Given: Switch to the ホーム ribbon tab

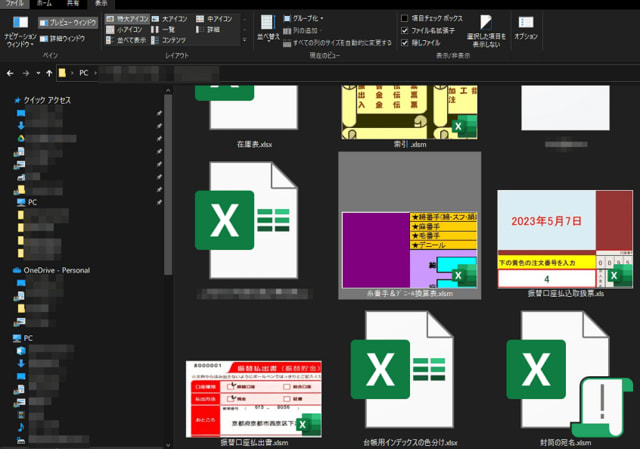Looking at the screenshot, I should pyautogui.click(x=45, y=4).
